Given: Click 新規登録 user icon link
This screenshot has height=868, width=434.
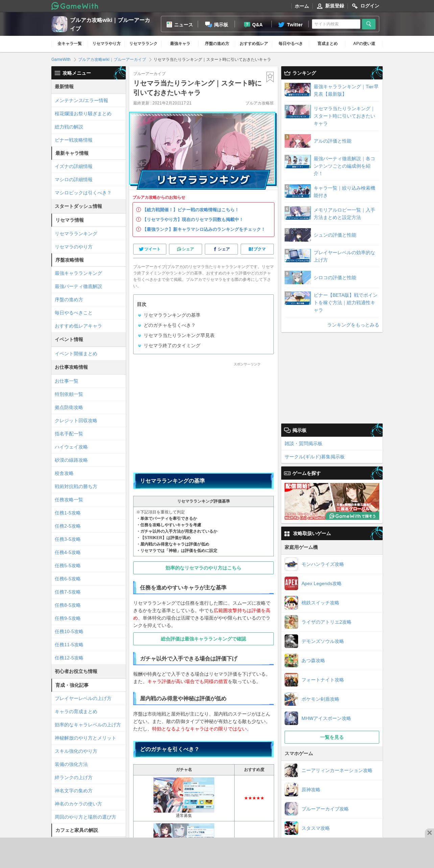Looking at the screenshot, I should pyautogui.click(x=330, y=6).
